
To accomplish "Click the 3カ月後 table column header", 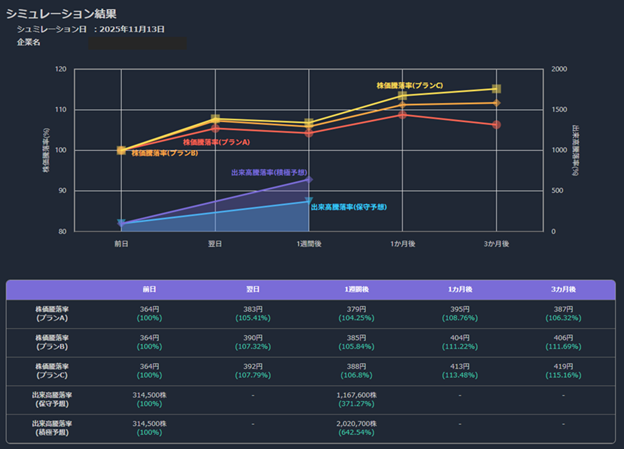I will [562, 289].
